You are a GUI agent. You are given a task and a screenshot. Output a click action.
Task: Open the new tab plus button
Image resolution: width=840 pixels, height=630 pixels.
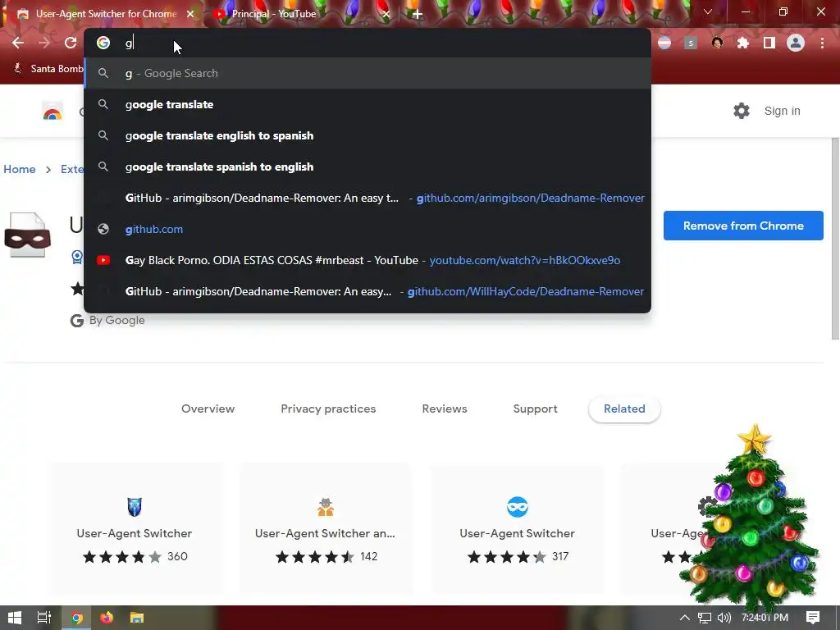coord(418,14)
